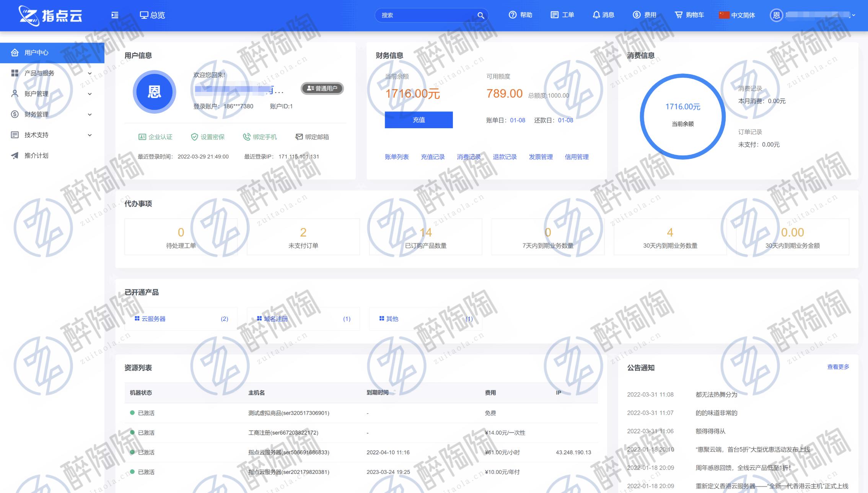Open the 工单 ticket icon in header
This screenshot has height=493, width=868.
(554, 15)
